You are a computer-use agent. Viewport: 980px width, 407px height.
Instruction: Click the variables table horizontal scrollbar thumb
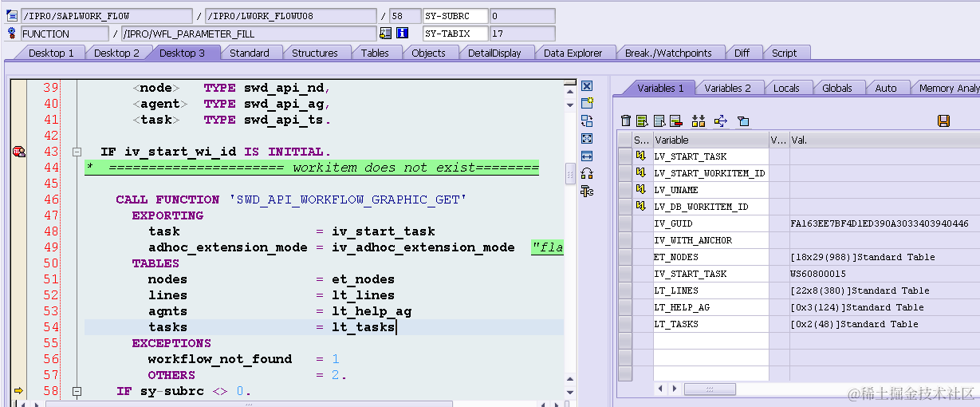[709, 389]
